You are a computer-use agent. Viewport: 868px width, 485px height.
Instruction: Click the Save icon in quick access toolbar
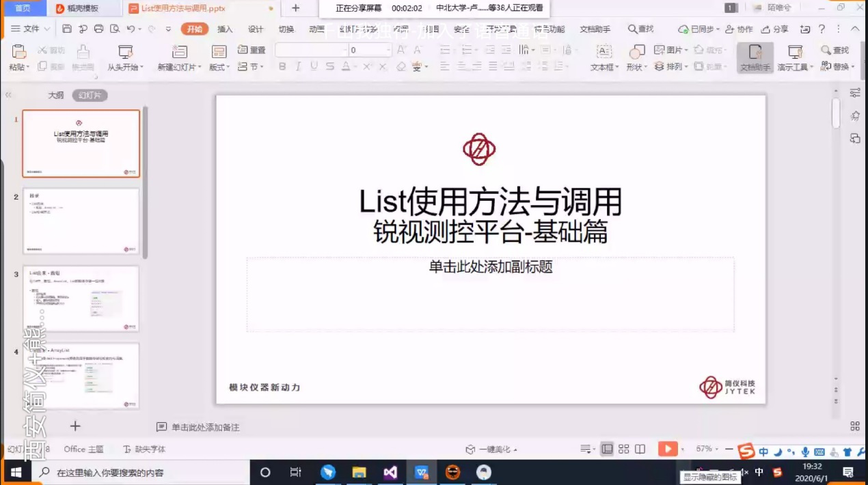pos(67,29)
